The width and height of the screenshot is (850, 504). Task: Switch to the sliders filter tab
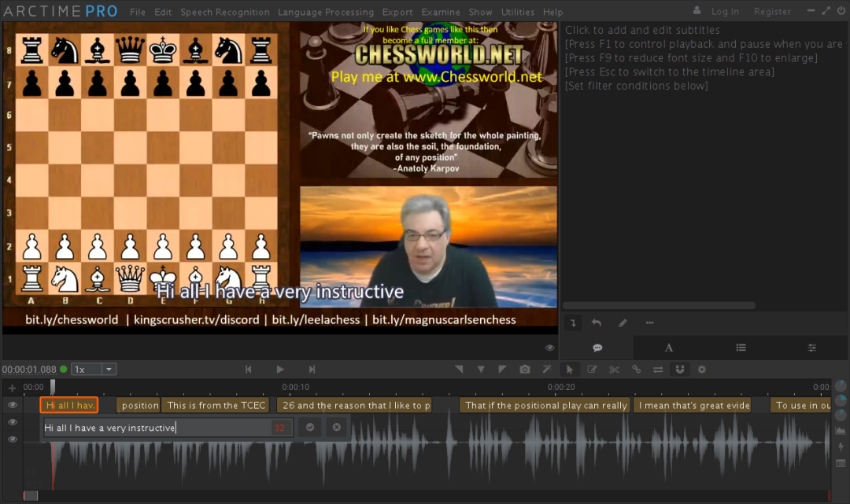[812, 348]
